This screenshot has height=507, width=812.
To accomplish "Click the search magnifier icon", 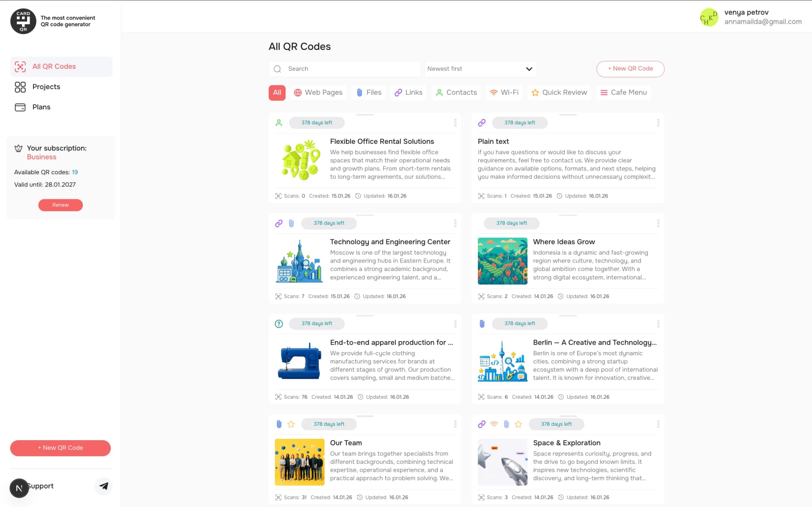I will click(x=278, y=69).
